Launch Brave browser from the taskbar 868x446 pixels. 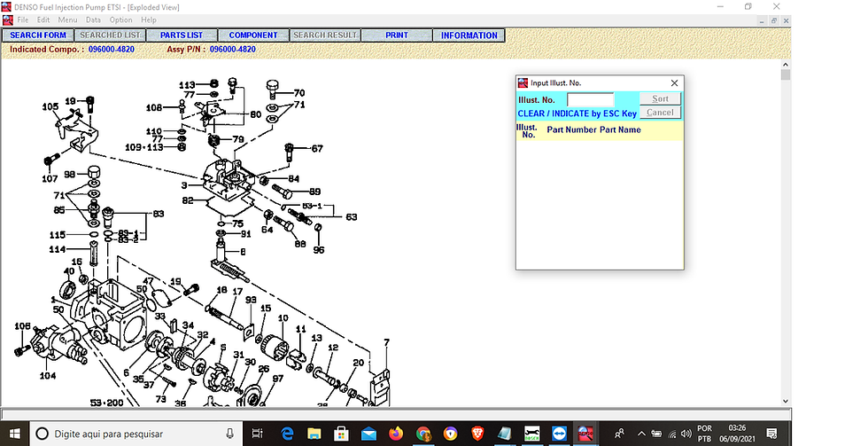477,434
